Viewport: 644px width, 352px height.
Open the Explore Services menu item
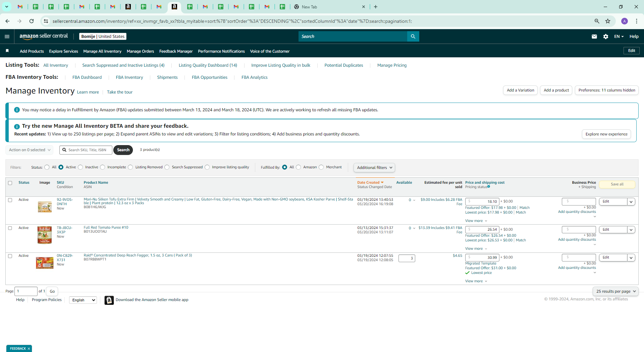click(x=63, y=51)
